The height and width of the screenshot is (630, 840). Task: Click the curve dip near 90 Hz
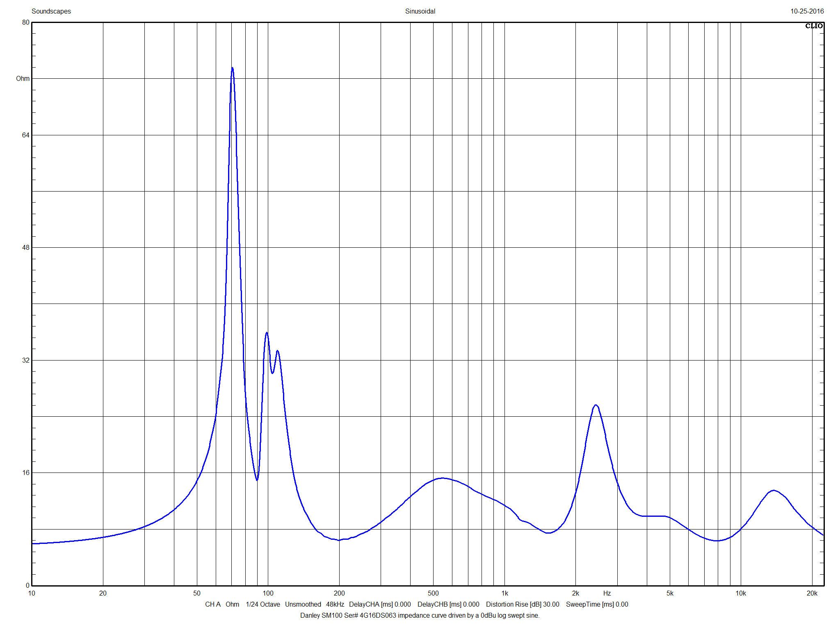point(257,479)
